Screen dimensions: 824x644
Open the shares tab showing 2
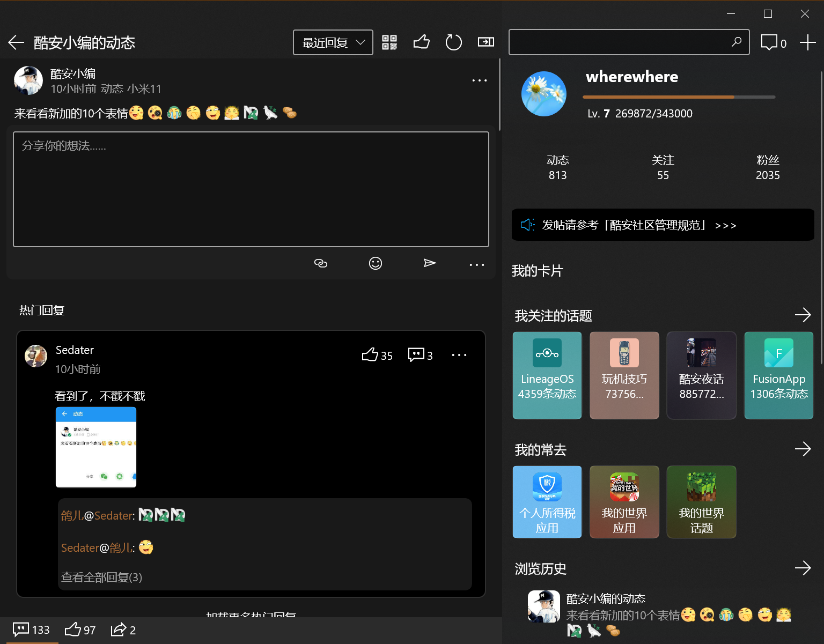(x=123, y=630)
